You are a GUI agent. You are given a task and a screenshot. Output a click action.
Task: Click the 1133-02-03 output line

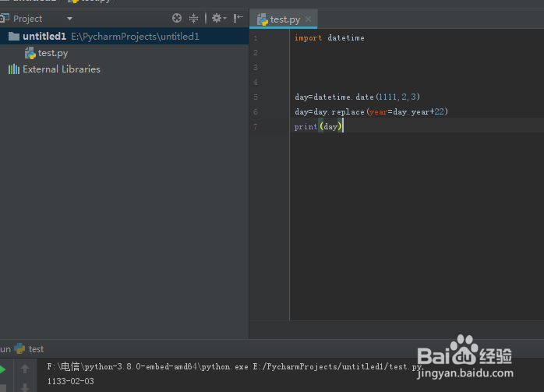(70, 381)
